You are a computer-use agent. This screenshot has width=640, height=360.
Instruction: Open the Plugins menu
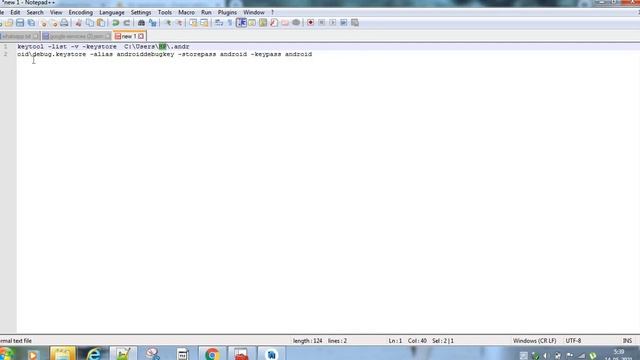(x=227, y=13)
